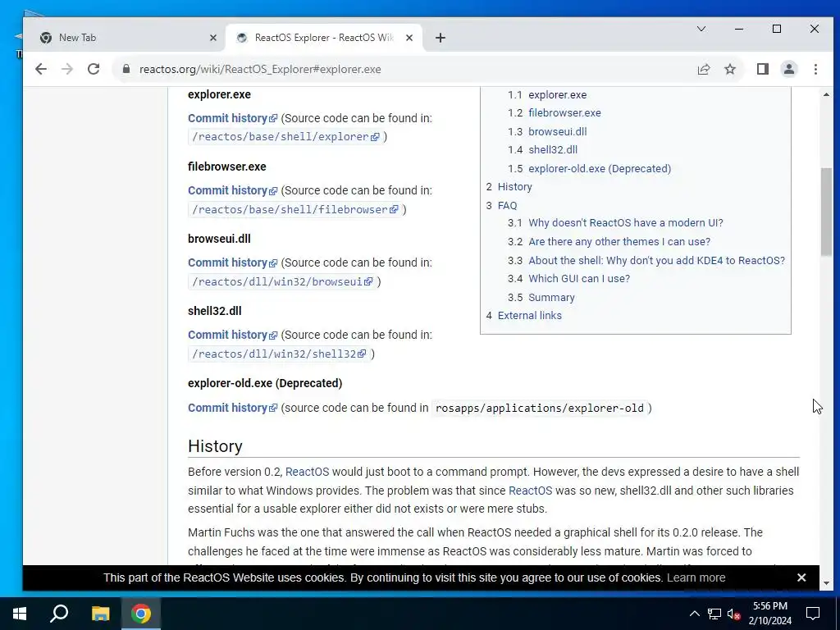The width and height of the screenshot is (840, 630).
Task: Open network status tray icon
Action: click(x=714, y=614)
